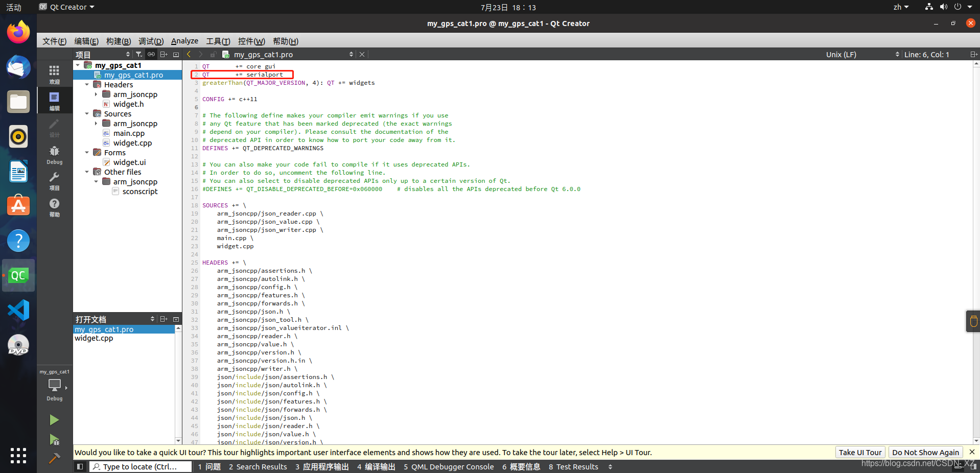Screen dimensions: 980x473
Task: Open the 帮助(H) menu
Action: click(x=286, y=41)
